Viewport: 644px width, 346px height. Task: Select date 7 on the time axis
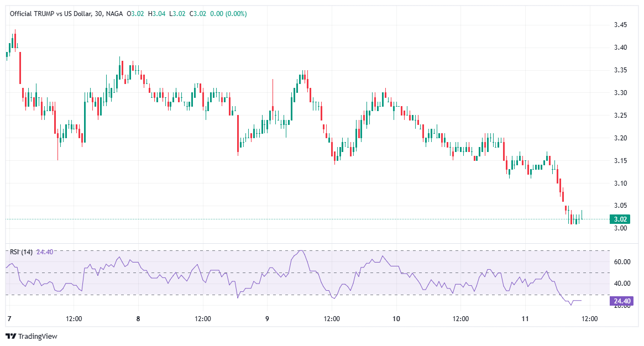[x=9, y=319]
